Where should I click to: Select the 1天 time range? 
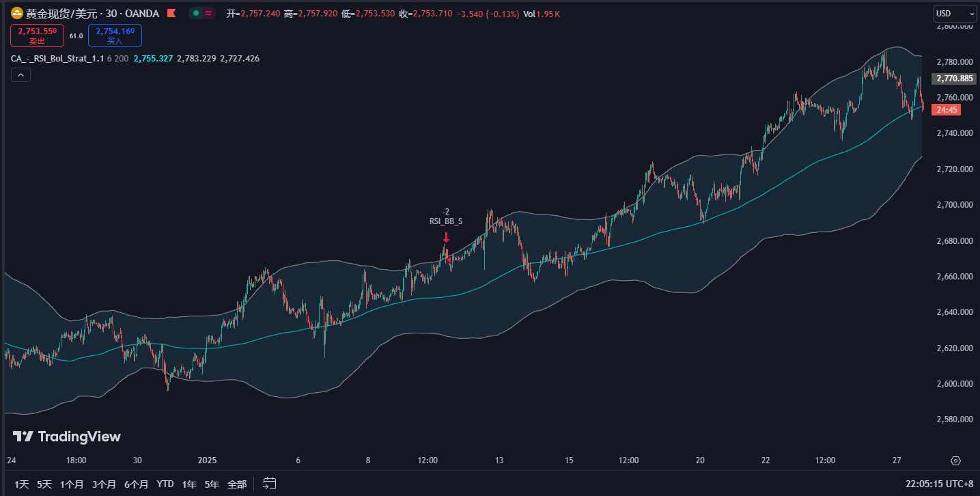22,484
